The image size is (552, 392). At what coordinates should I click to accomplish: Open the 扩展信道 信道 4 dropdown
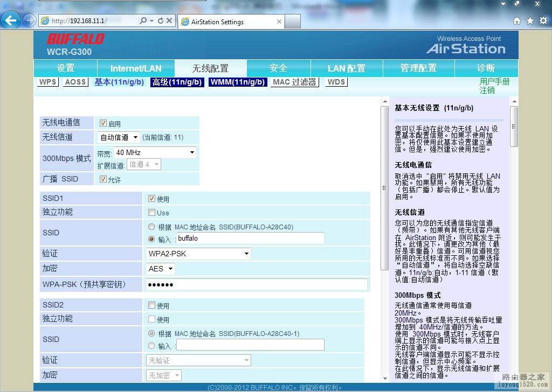(x=144, y=164)
